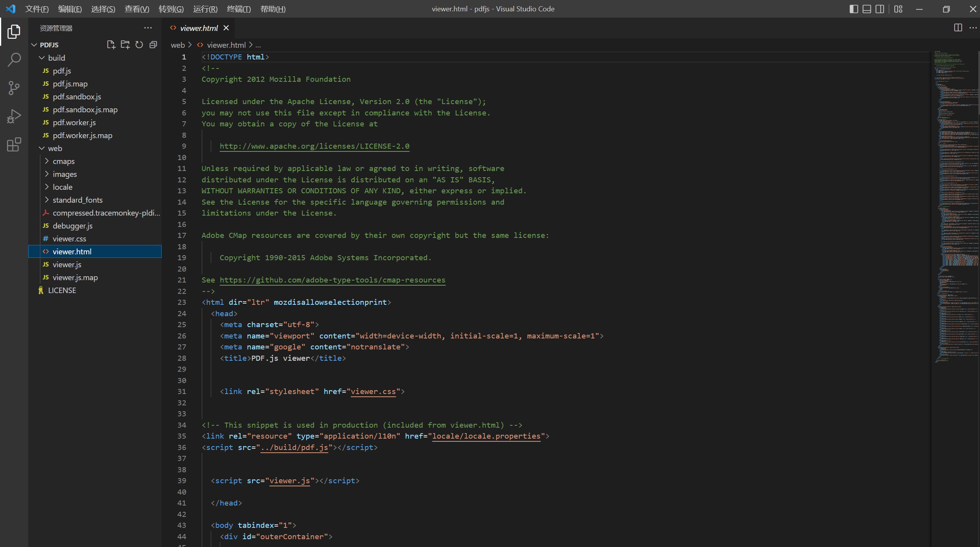
Task: Click the viewer.css href link
Action: [x=373, y=391]
